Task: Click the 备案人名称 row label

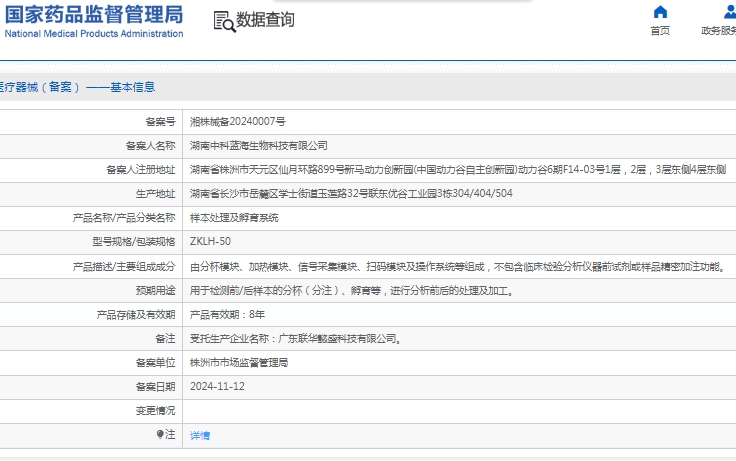Action: click(x=151, y=146)
